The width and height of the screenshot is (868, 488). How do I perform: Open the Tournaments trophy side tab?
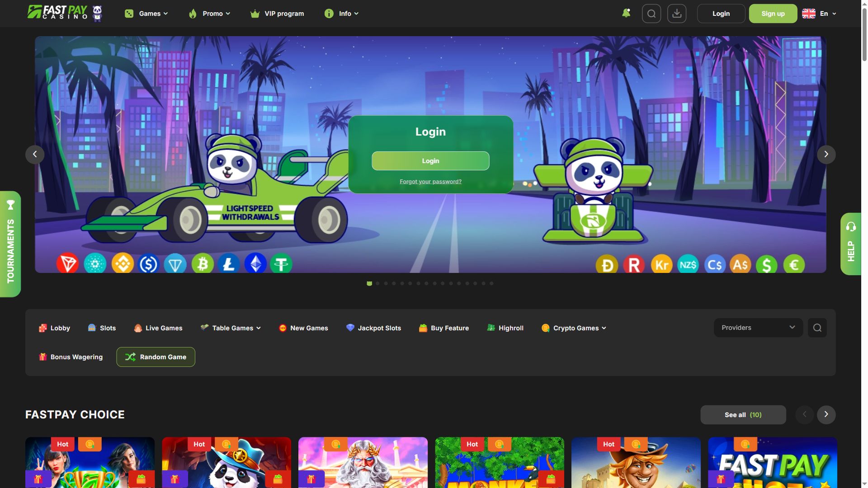click(x=10, y=244)
